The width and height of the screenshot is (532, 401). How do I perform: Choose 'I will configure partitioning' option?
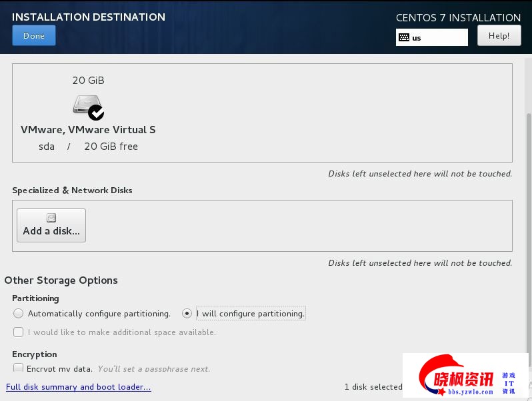click(x=187, y=313)
